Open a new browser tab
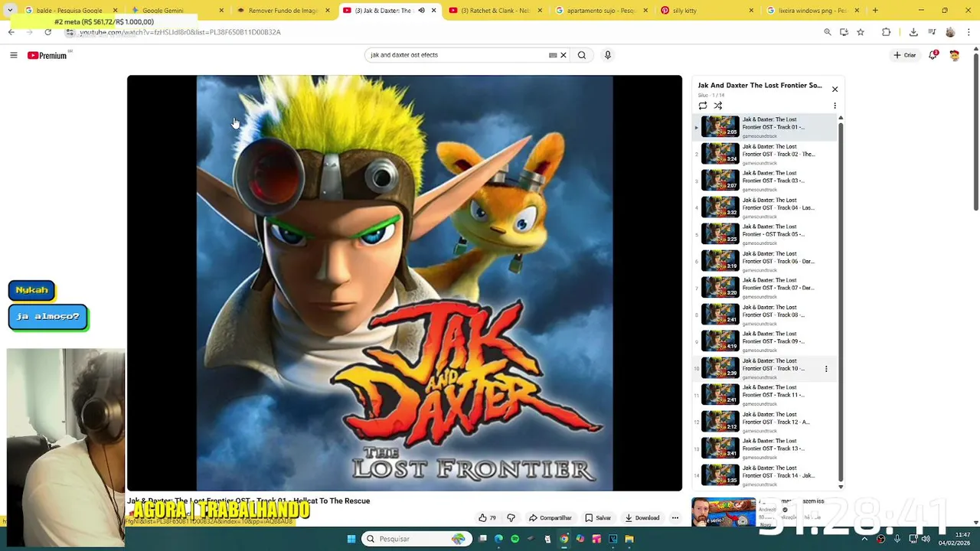 click(x=875, y=11)
